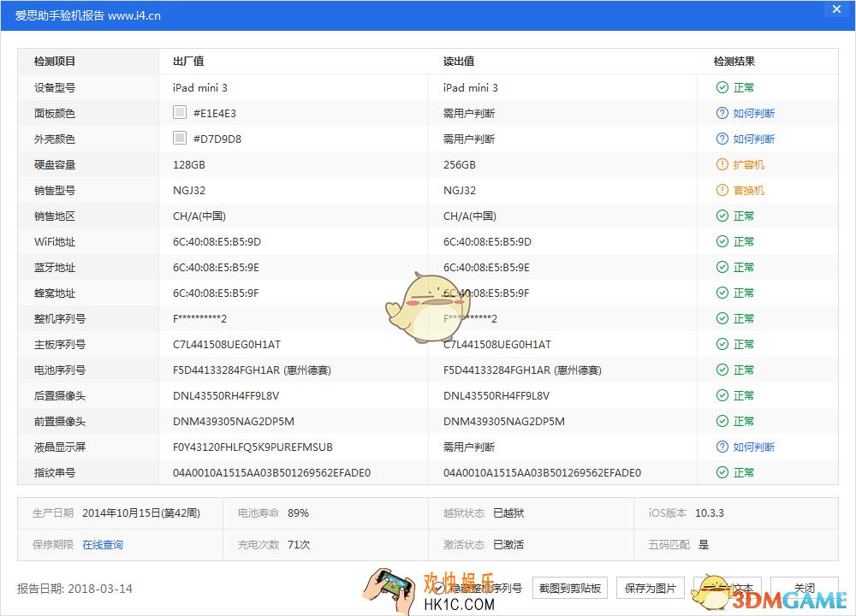Click the #E1E4E3 panel color swatch

[x=180, y=112]
